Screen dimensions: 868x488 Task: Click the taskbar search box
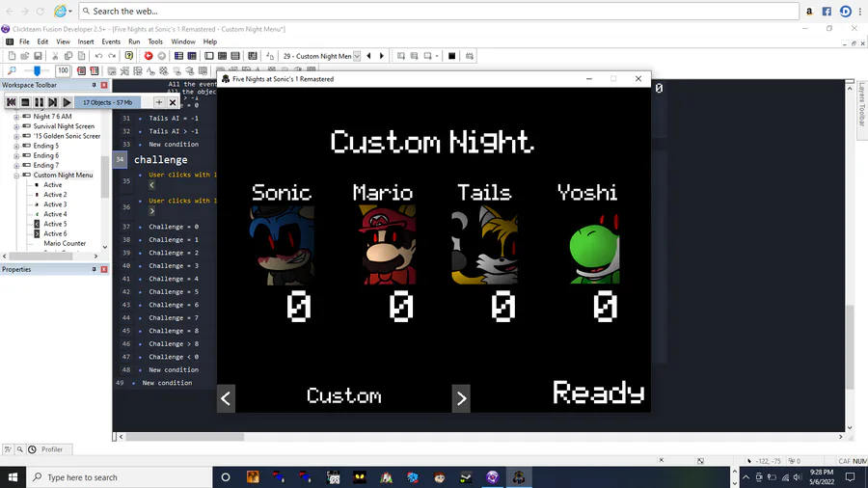click(120, 477)
